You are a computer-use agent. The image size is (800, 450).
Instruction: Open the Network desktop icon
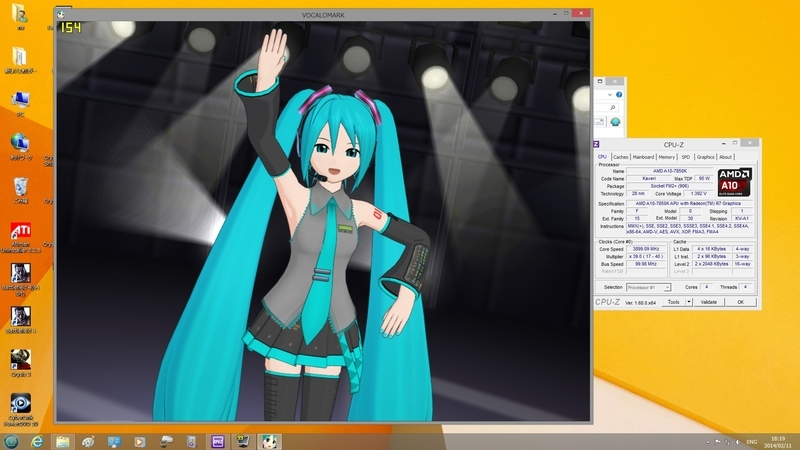coord(20,145)
